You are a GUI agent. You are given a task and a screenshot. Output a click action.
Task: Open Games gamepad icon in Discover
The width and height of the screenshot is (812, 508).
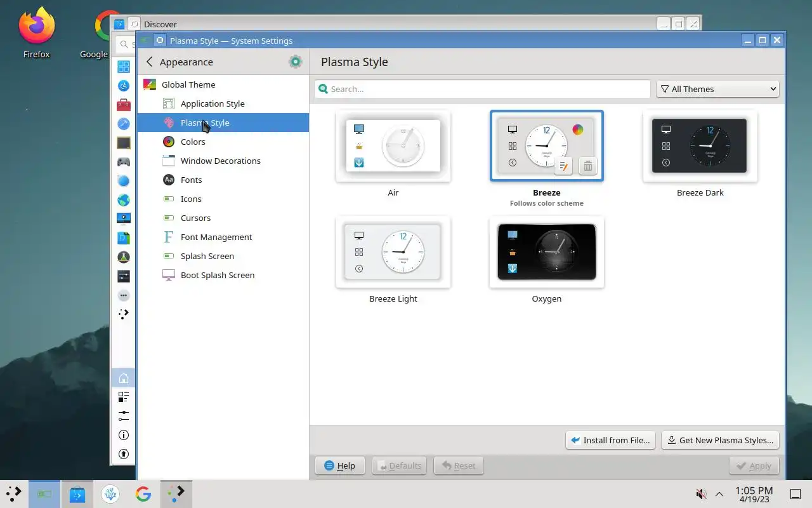coord(124,162)
